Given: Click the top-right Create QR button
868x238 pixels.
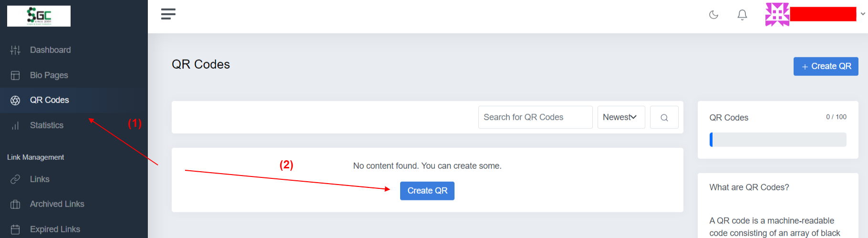Looking at the screenshot, I should [826, 66].
